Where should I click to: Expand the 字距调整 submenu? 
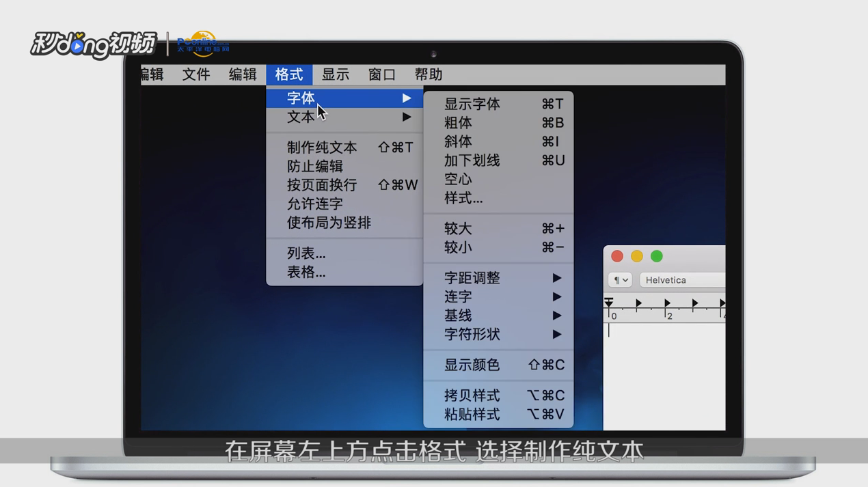[x=498, y=278]
